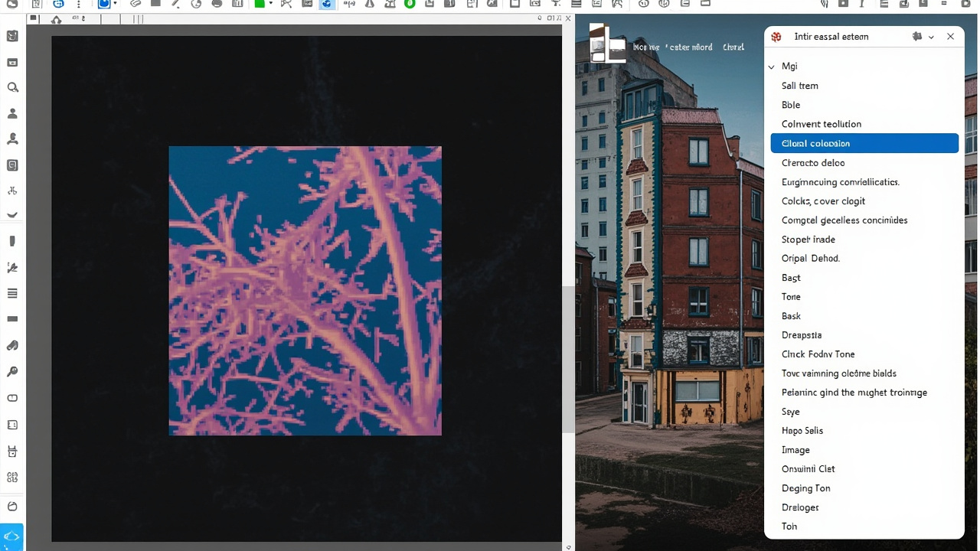Click the green circle icon in top toolbar
Image resolution: width=980 pixels, height=551 pixels.
tap(410, 4)
